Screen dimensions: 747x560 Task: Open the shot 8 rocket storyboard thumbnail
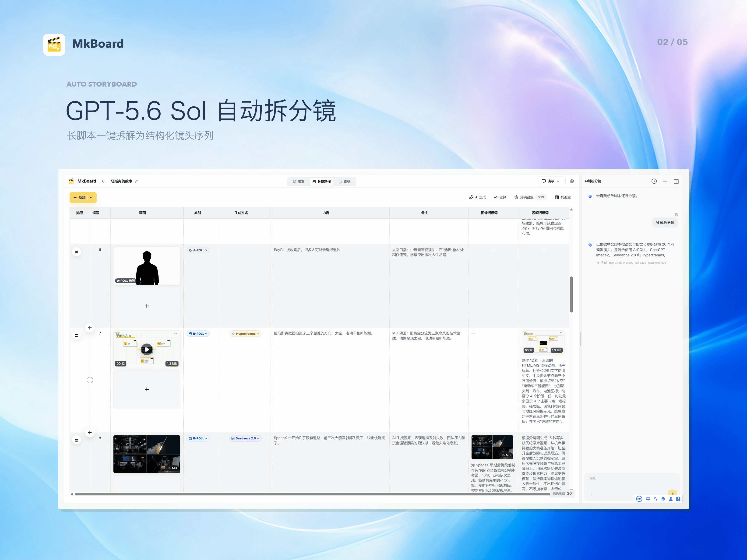(x=147, y=454)
